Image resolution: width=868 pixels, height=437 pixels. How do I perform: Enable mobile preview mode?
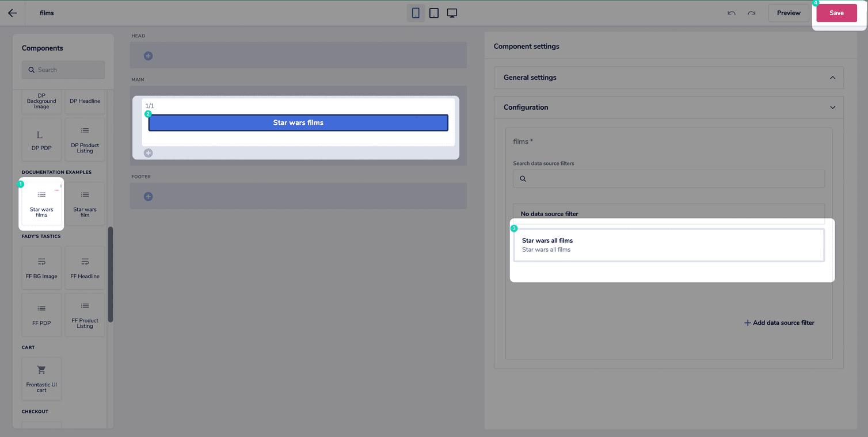416,13
